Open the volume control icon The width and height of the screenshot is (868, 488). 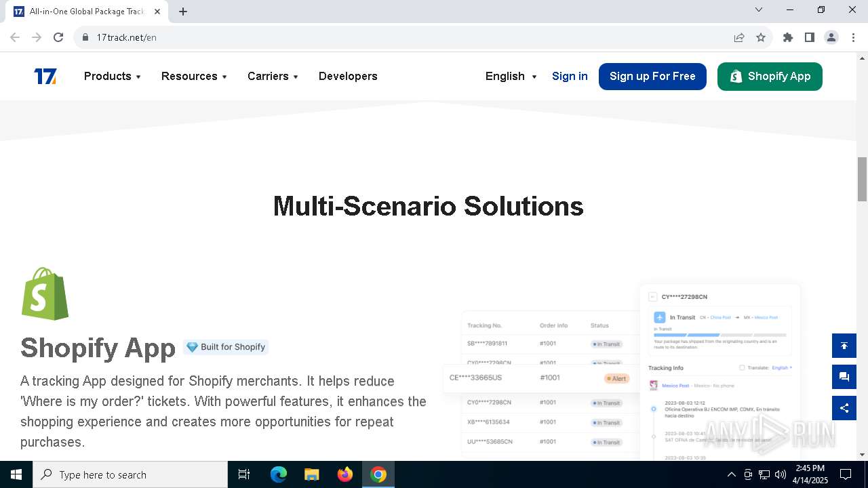[781, 474]
